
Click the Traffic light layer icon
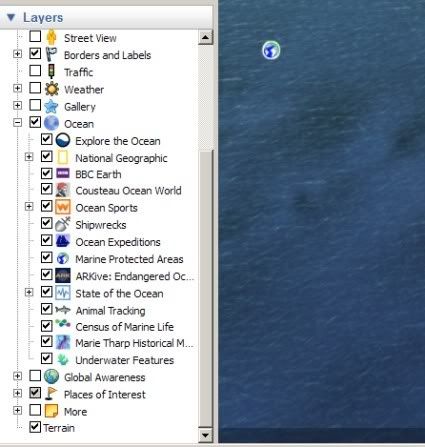(51, 71)
